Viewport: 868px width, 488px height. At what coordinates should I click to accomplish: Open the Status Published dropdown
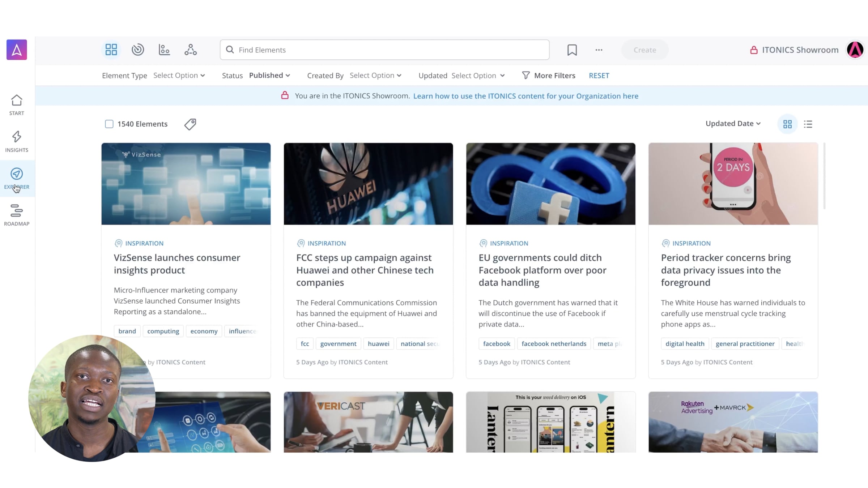click(x=269, y=75)
